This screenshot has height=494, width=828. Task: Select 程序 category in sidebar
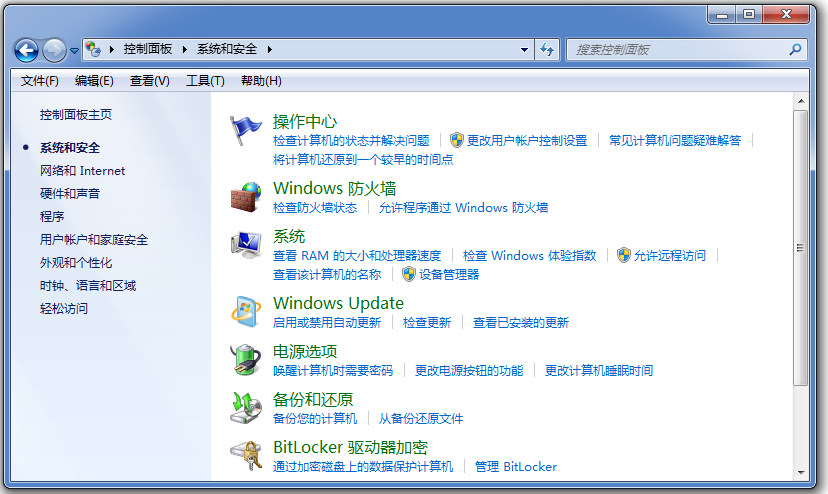click(x=52, y=217)
